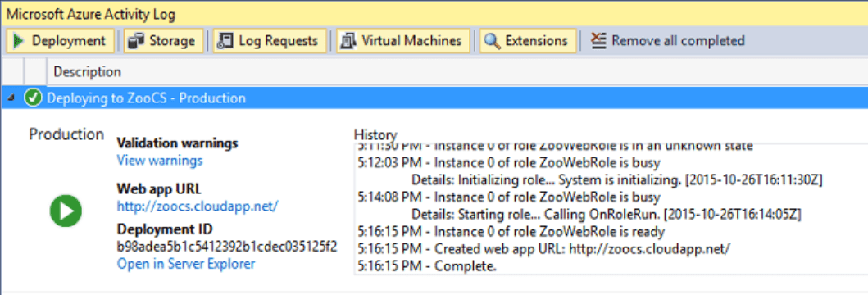Image resolution: width=868 pixels, height=295 pixels.
Task: Open the View warnings link
Action: coord(160,161)
